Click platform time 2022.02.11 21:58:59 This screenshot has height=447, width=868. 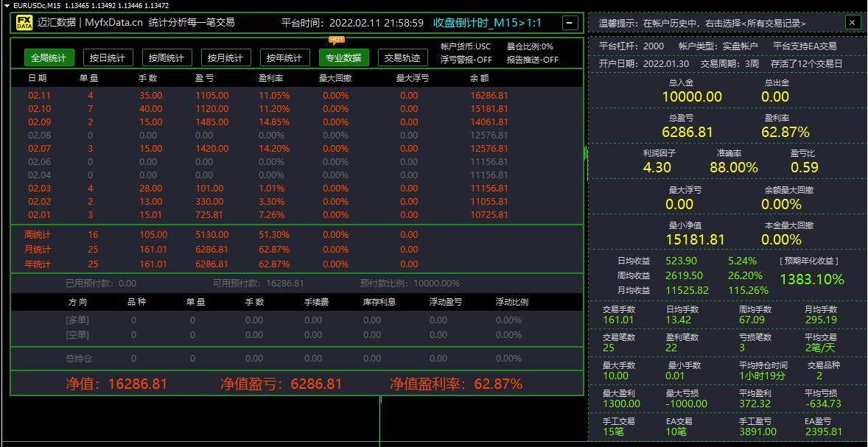pyautogui.click(x=377, y=24)
